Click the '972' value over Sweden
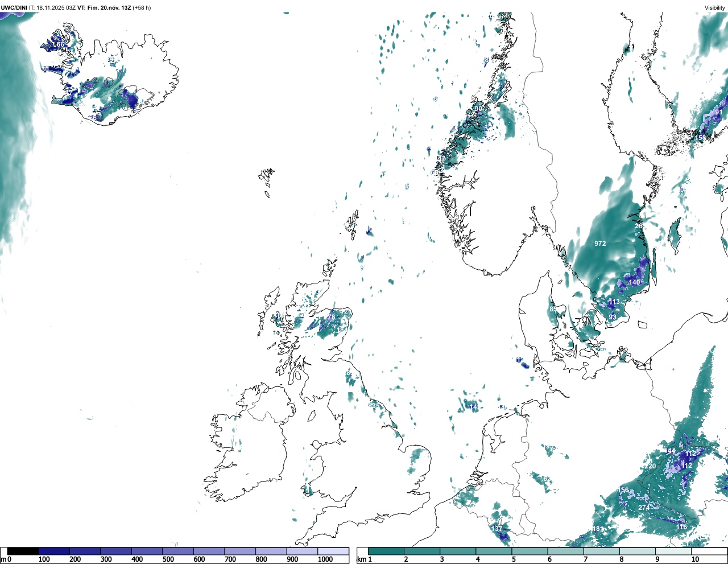 [x=600, y=244]
